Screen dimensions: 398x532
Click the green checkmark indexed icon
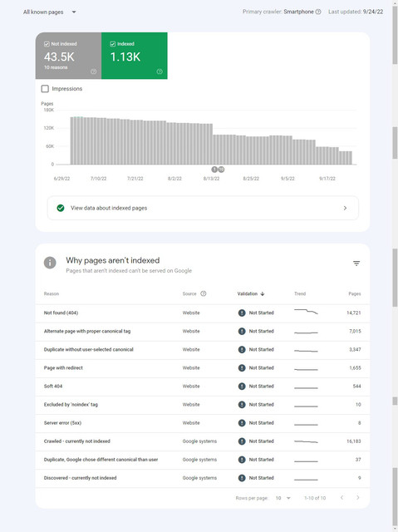pyautogui.click(x=61, y=208)
